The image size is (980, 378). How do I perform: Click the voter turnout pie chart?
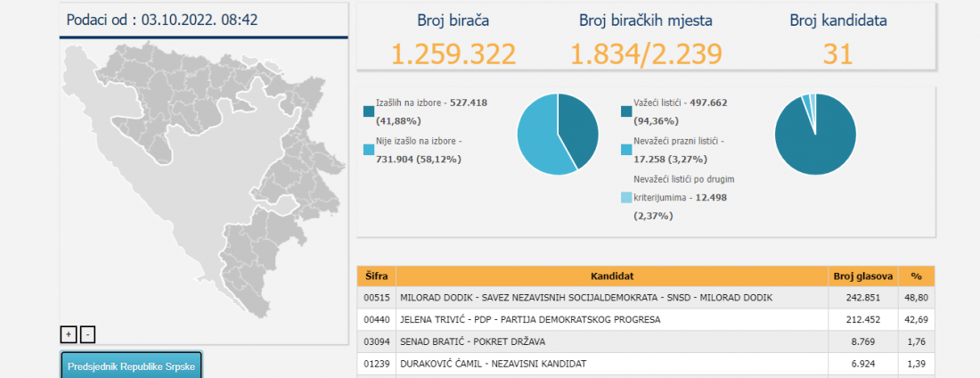point(558,134)
